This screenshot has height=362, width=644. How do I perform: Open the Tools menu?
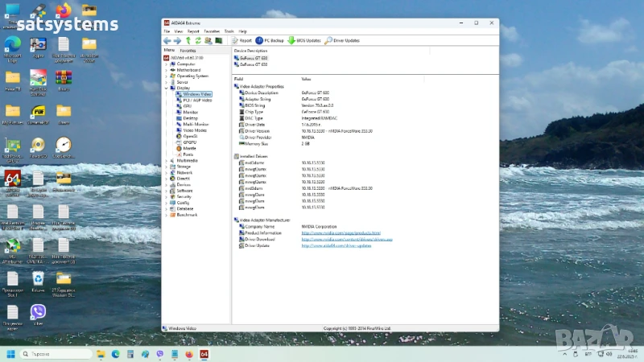(x=229, y=31)
